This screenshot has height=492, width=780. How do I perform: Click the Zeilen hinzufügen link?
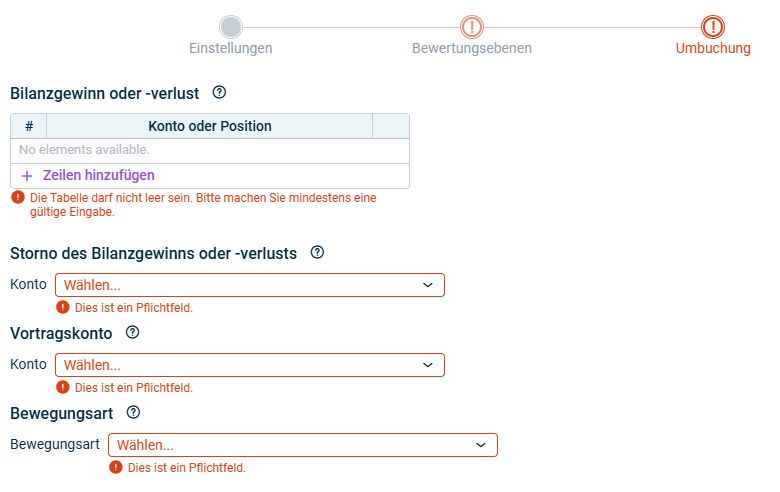point(98,175)
